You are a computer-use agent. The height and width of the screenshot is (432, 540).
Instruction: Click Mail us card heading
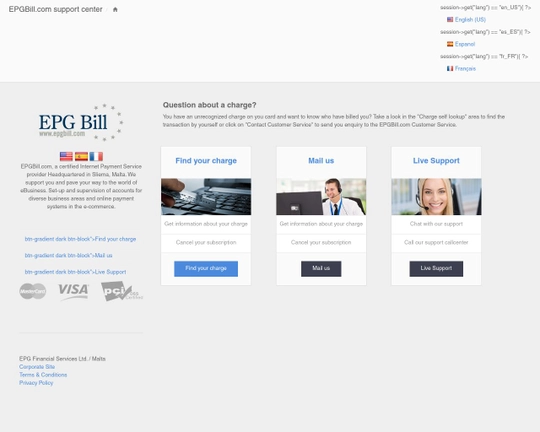click(x=321, y=161)
